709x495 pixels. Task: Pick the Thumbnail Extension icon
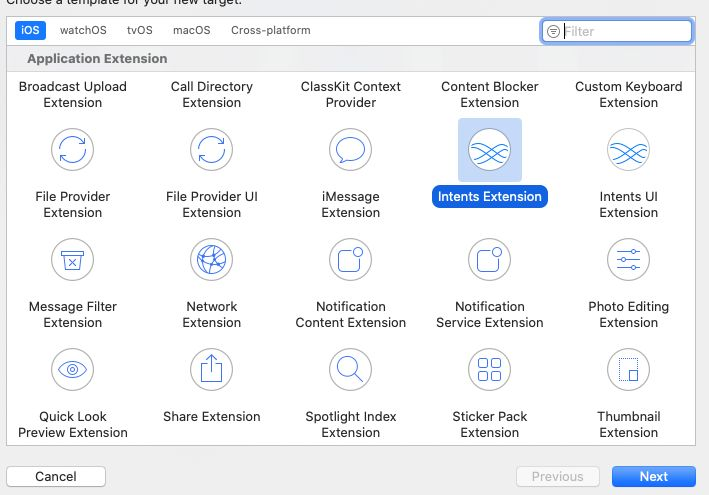coord(629,369)
